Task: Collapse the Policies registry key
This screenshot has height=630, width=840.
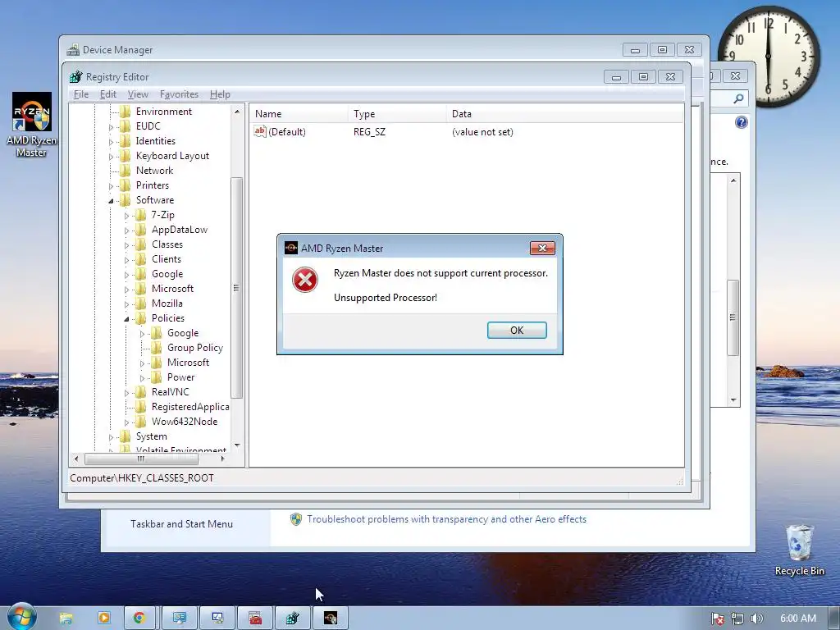Action: coord(126,319)
